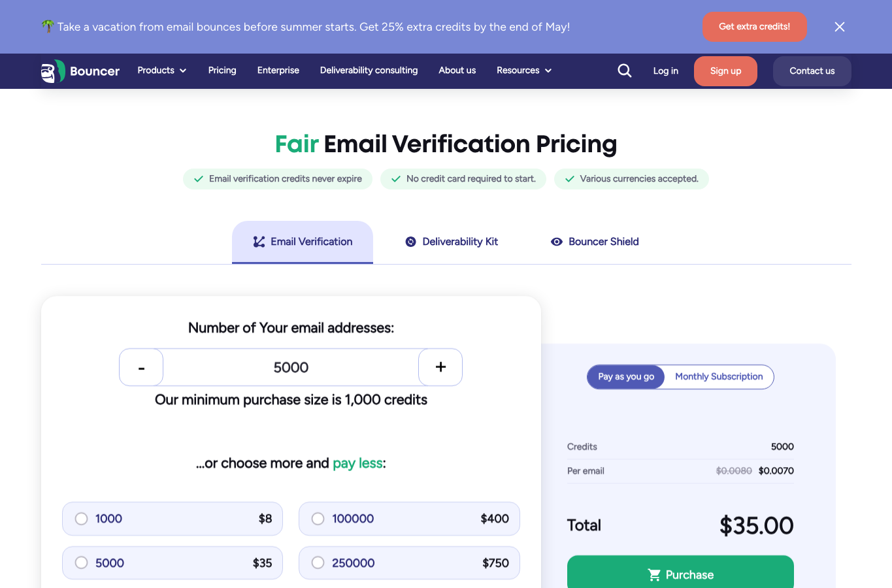Click the $750 price label
Image resolution: width=892 pixels, height=588 pixels.
(x=495, y=563)
